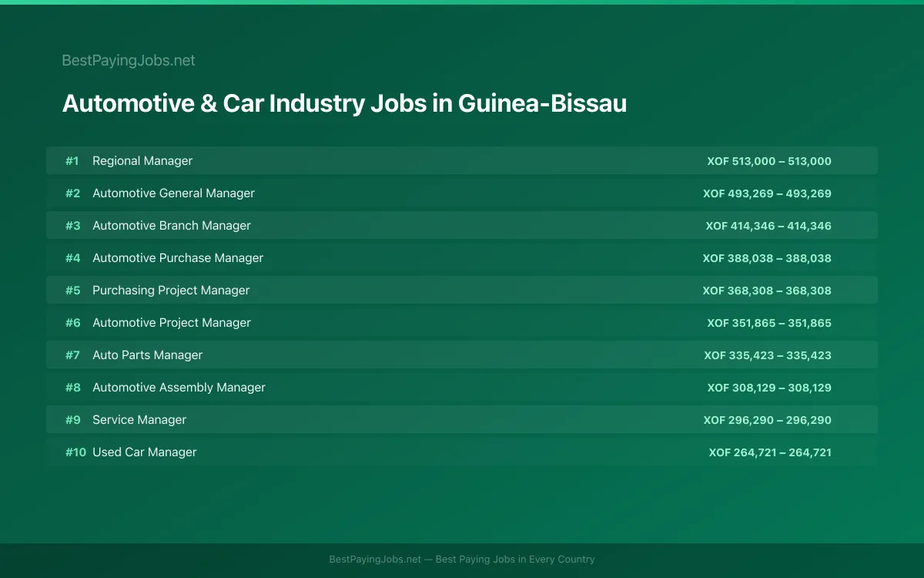Viewport: 924px width, 578px height.
Task: Click the Automotive & Car Industry Jobs title
Action: [x=344, y=103]
